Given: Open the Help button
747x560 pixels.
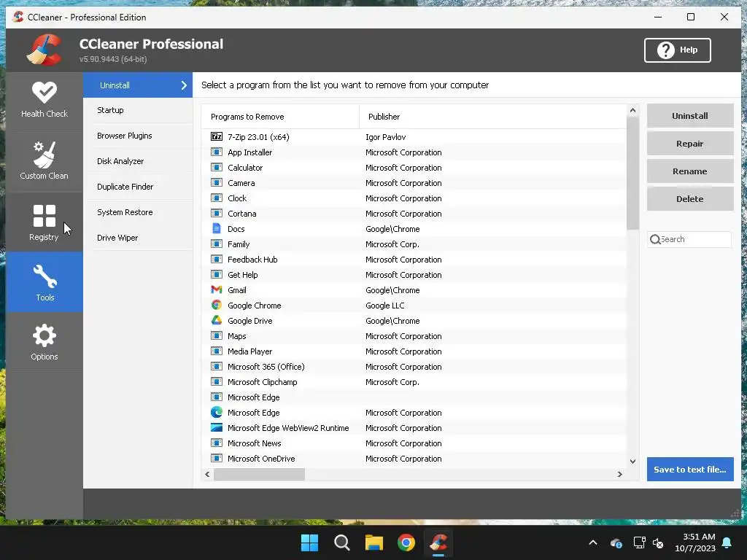Looking at the screenshot, I should (678, 50).
